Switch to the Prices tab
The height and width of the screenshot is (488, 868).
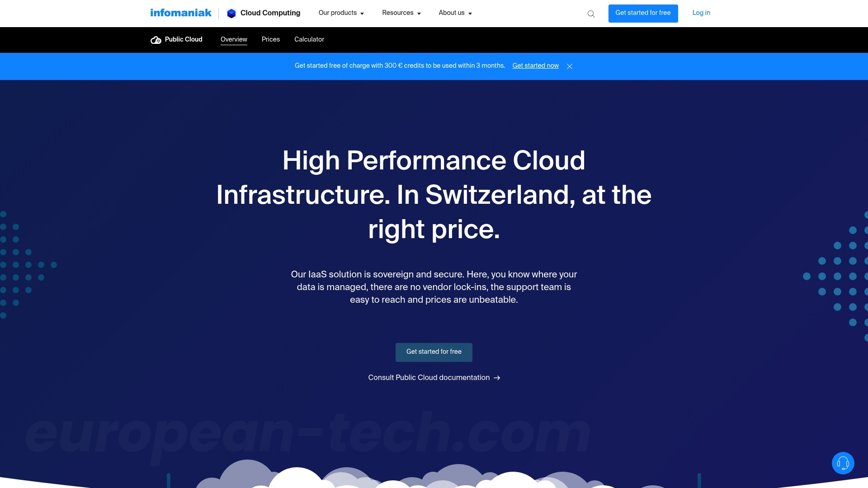270,40
